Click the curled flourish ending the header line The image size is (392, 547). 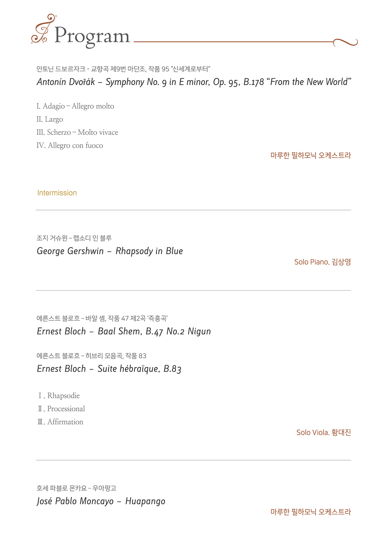[x=345, y=42]
